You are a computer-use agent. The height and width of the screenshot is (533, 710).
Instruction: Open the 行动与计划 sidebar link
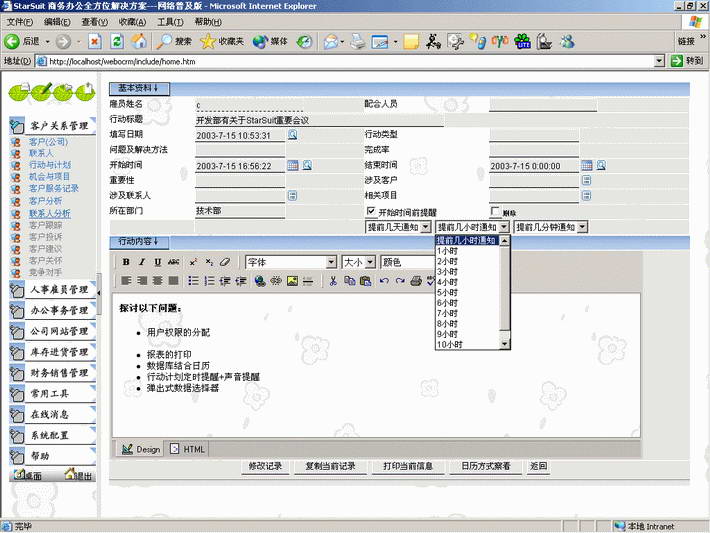coord(50,165)
